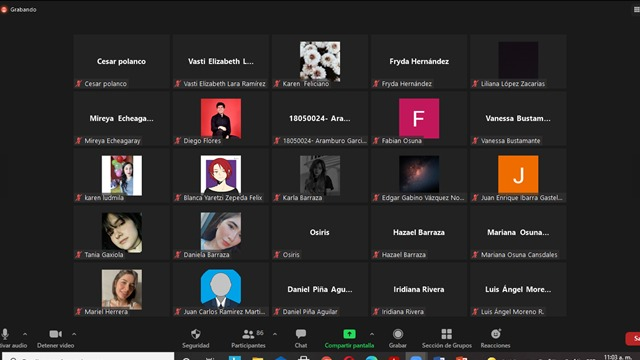Select Liliana López Zacarias' dark picture

518,60
